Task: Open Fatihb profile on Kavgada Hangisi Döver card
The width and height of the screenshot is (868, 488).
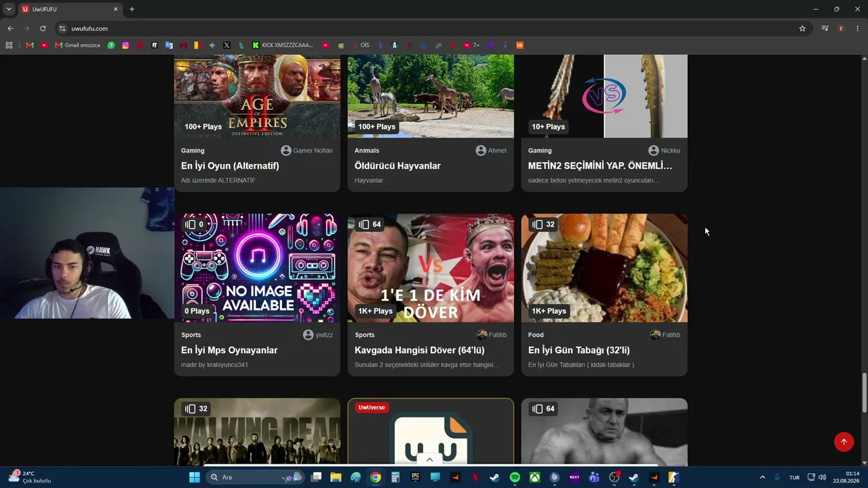Action: click(492, 335)
